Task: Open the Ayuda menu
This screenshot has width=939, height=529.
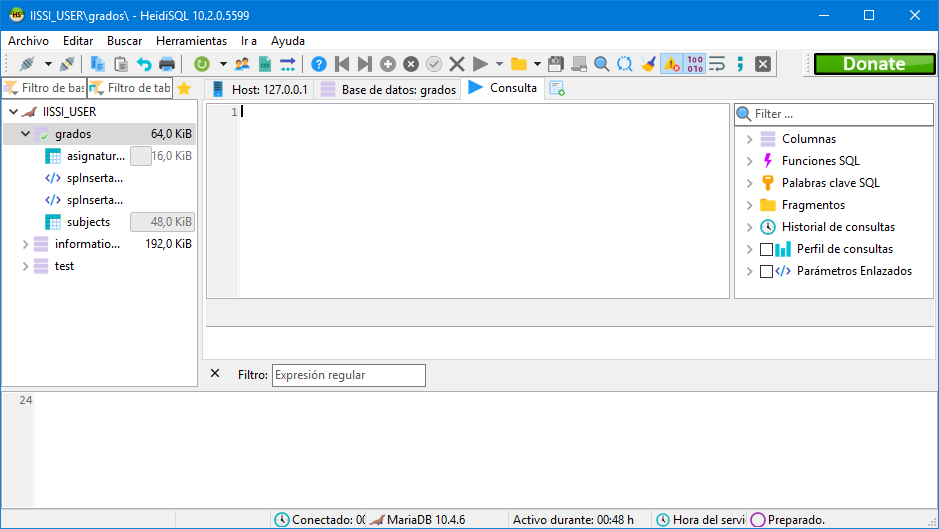Action: 288,41
